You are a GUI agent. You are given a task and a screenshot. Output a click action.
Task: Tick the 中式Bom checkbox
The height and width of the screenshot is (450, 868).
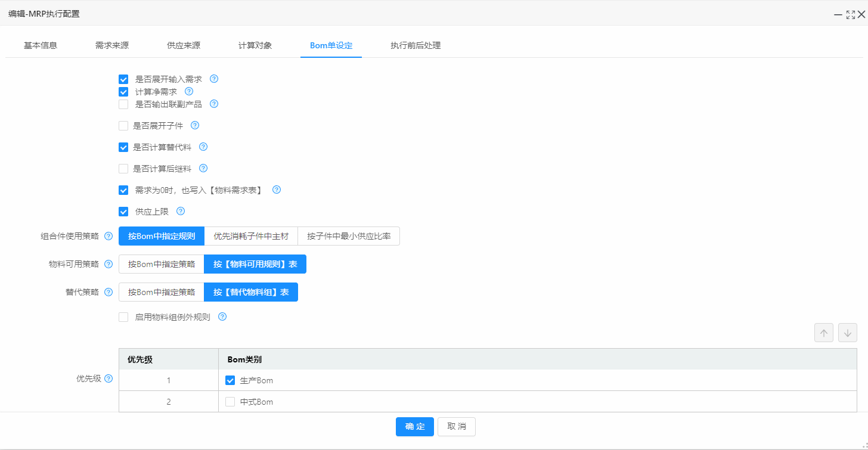230,402
